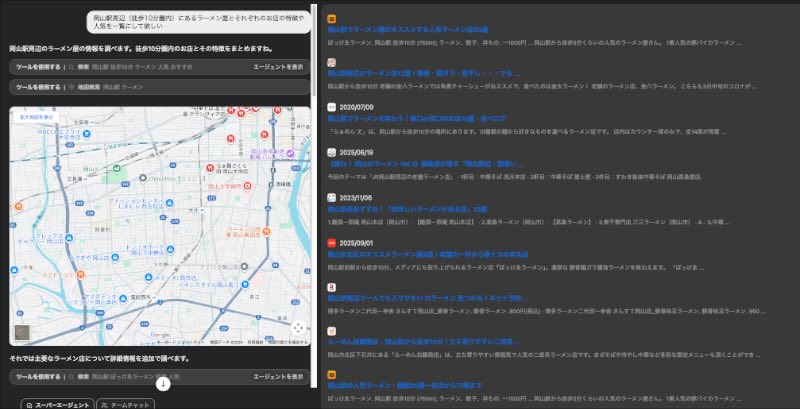Select the チームチャット button
The height and width of the screenshot is (409, 800).
coord(126,405)
